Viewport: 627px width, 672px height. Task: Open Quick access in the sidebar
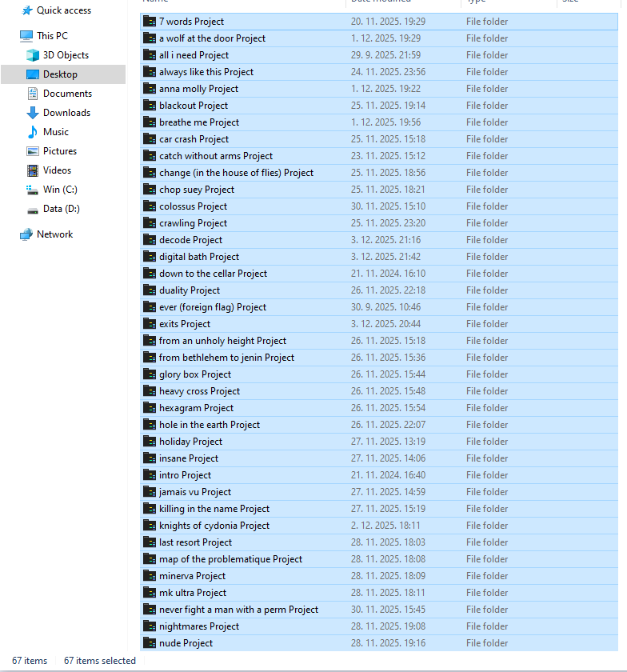coord(64,10)
